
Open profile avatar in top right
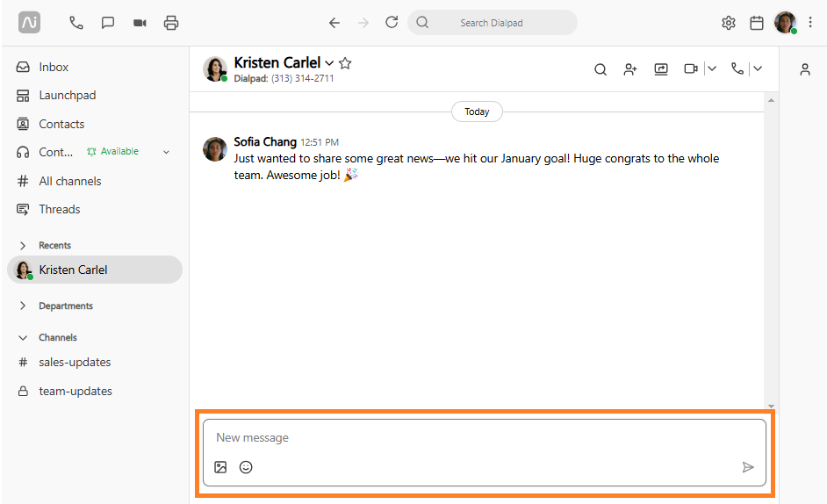point(786,23)
